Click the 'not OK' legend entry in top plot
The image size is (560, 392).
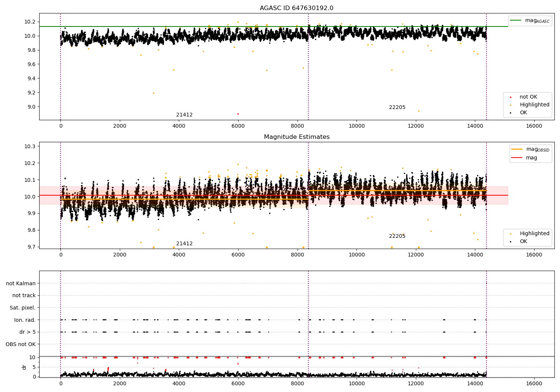(x=528, y=97)
